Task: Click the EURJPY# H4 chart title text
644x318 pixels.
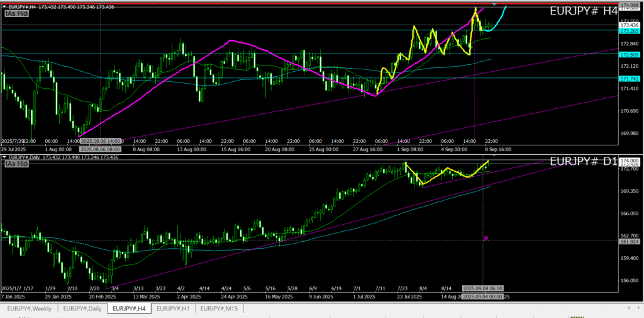Action: pyautogui.click(x=584, y=11)
